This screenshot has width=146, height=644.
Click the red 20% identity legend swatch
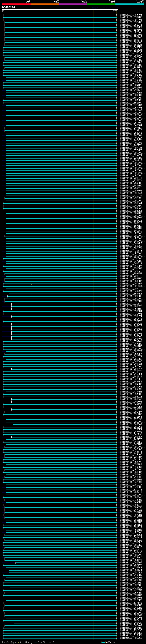[x=16, y=4]
